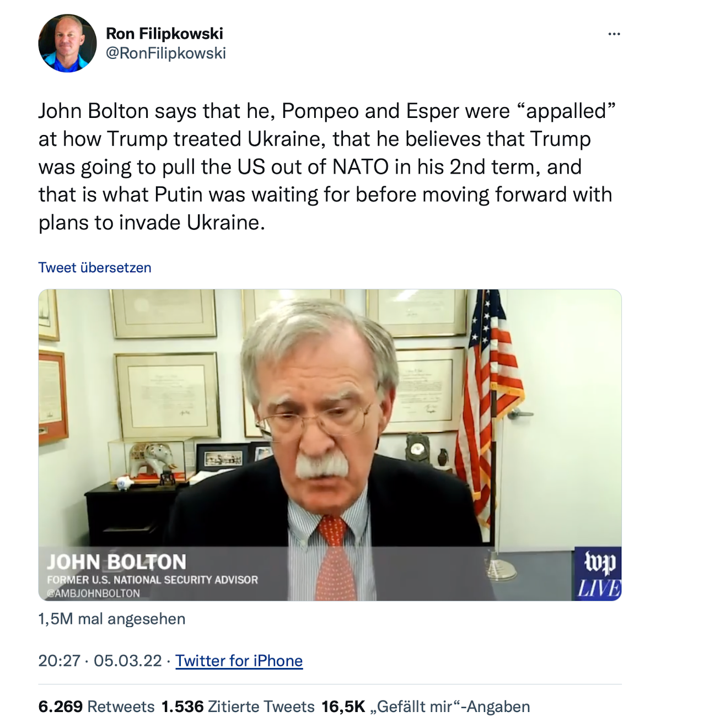Click Ron Filipkowski's profile avatar

[67, 44]
